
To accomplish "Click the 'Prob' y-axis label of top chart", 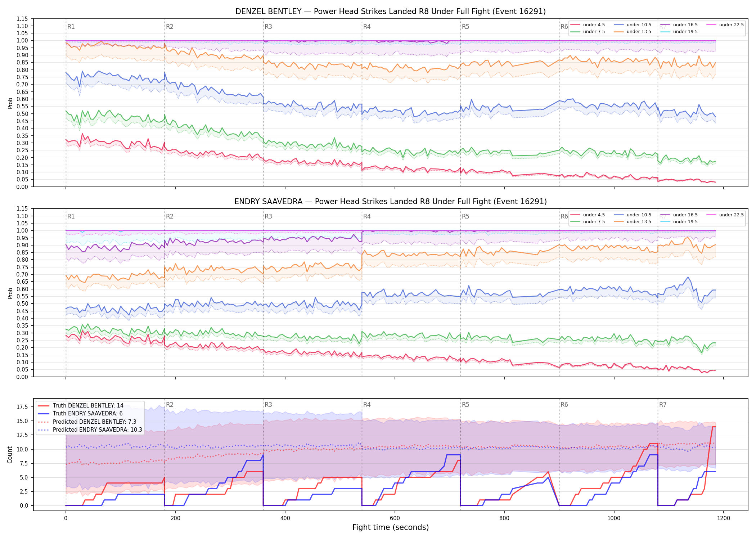I will coord(10,103).
